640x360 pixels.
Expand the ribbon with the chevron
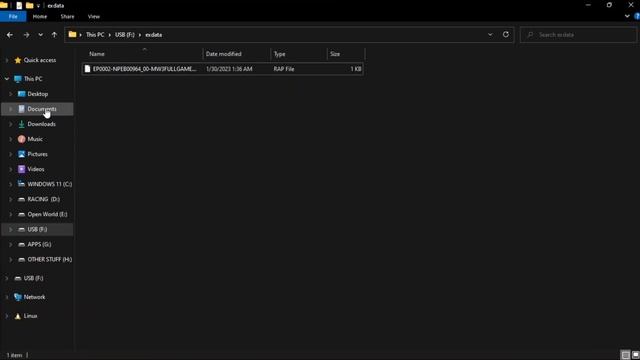tap(627, 16)
